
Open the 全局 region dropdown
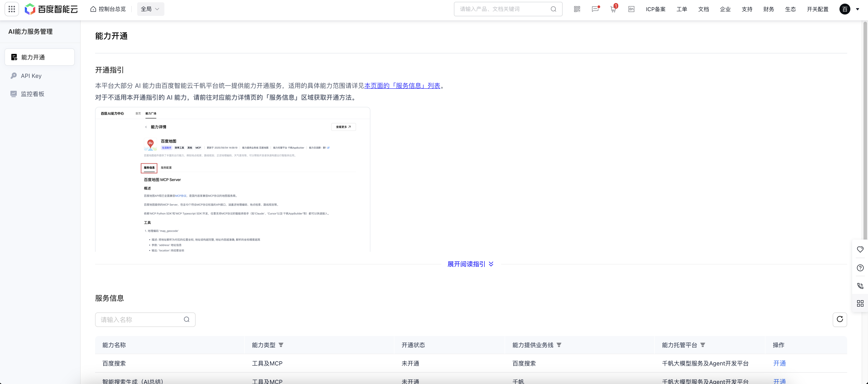pos(150,9)
